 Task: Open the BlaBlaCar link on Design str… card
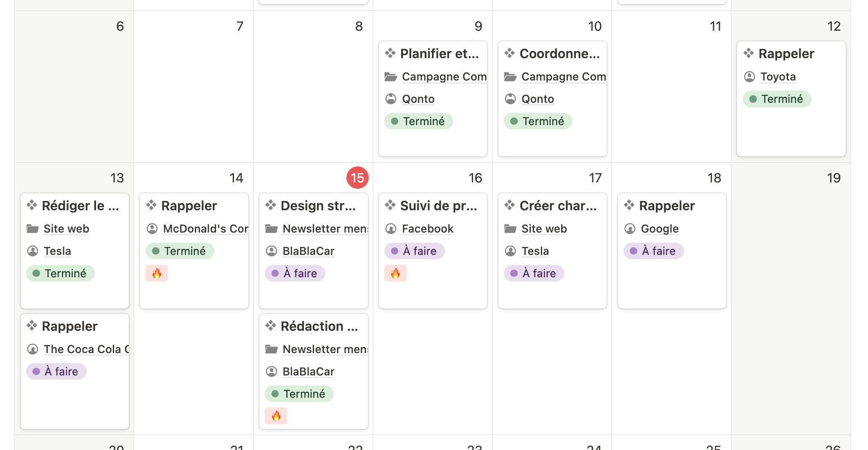click(308, 251)
